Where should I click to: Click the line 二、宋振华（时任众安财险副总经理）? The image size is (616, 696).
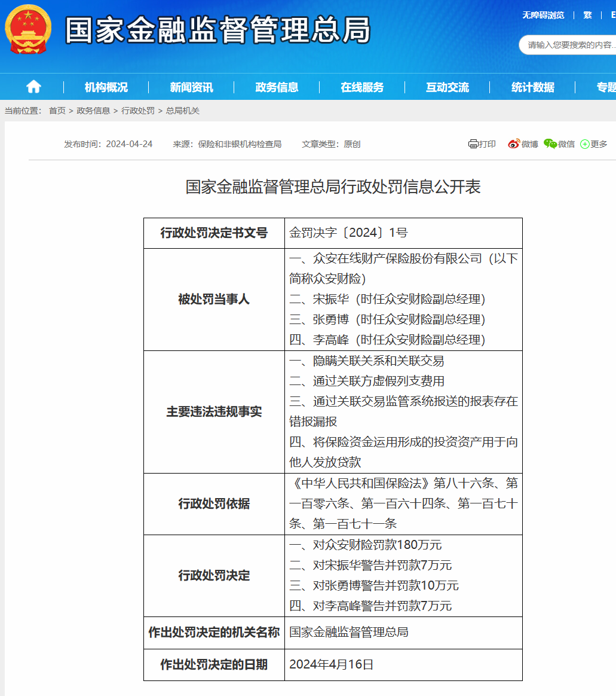388,299
